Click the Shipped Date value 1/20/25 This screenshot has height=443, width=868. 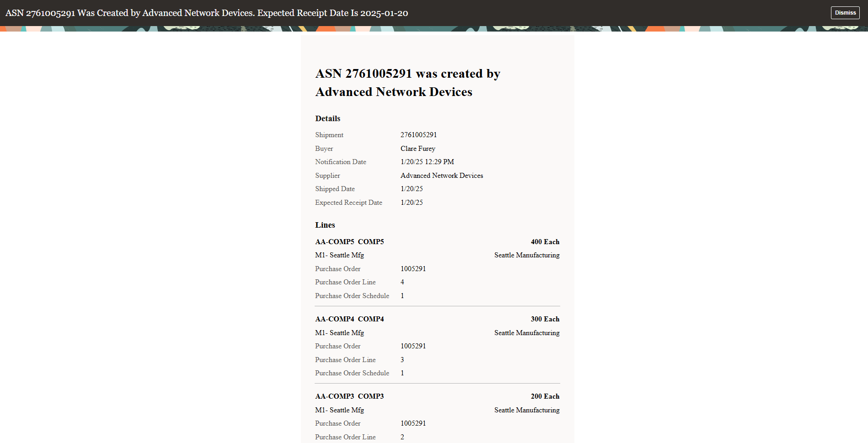tap(411, 189)
